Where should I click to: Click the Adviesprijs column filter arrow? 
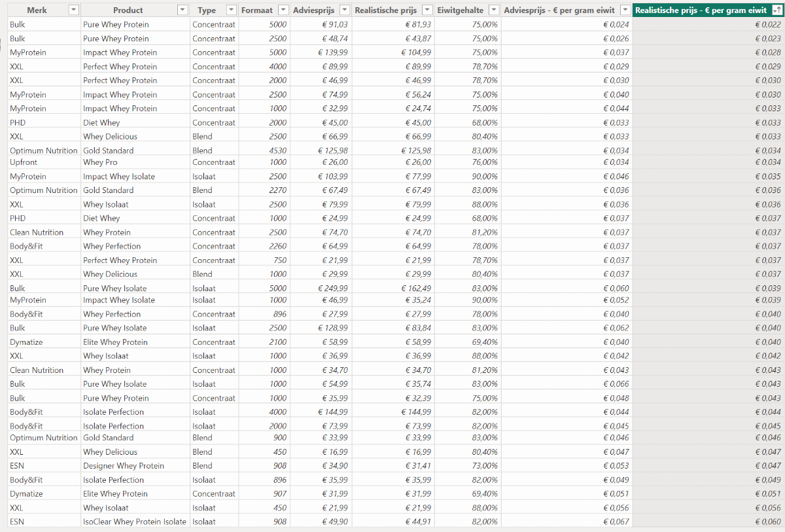point(344,10)
